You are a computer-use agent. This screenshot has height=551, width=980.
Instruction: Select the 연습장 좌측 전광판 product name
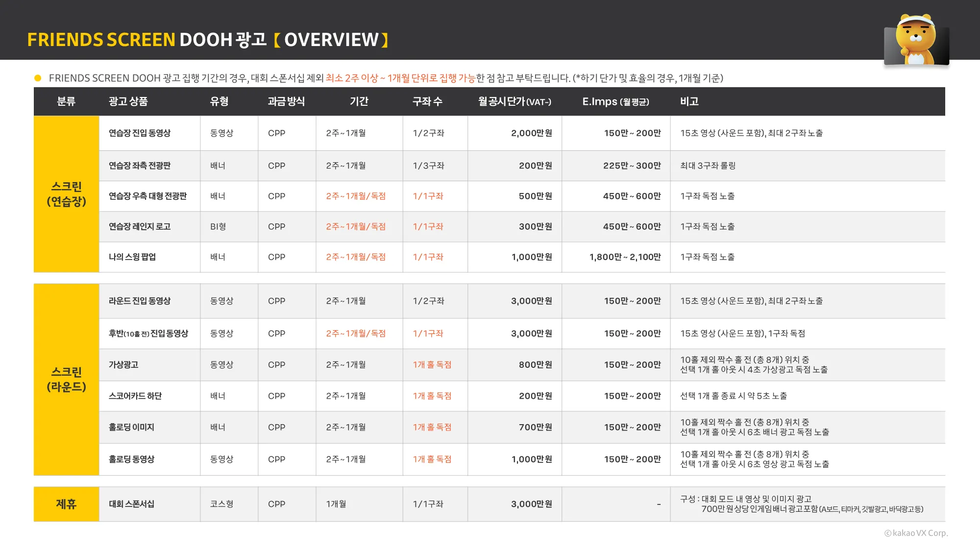(x=140, y=166)
